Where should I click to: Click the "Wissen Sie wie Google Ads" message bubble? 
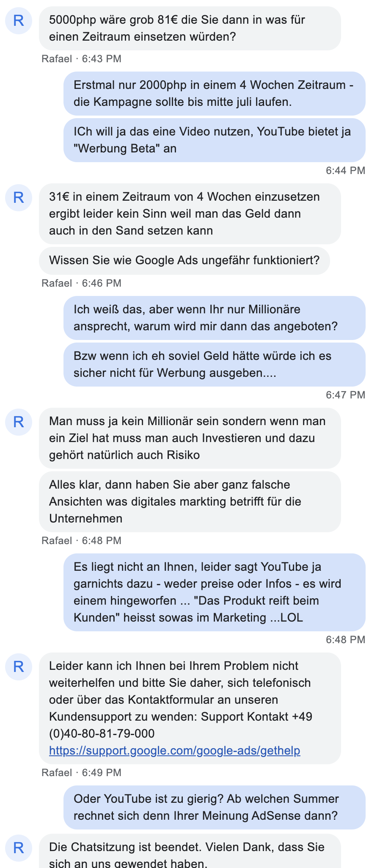click(x=184, y=260)
